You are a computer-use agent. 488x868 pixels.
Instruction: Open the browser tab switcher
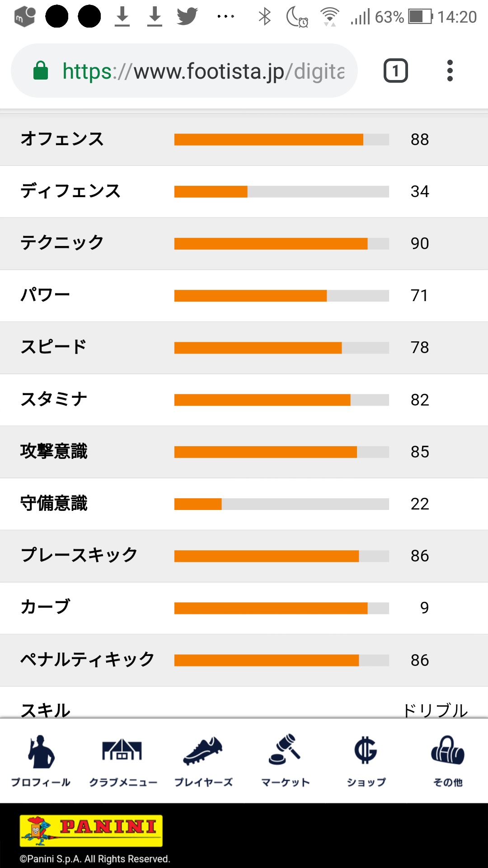pyautogui.click(x=396, y=71)
